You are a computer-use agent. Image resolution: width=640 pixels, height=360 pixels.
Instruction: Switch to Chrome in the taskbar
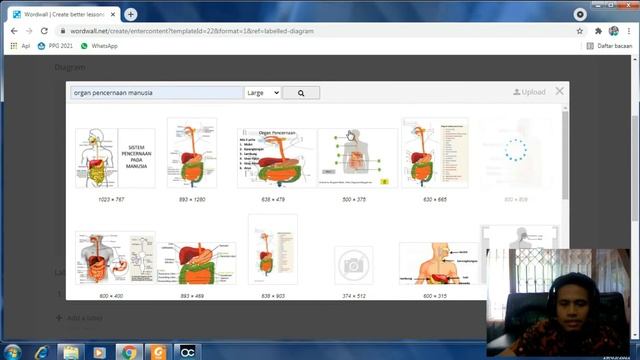click(129, 352)
